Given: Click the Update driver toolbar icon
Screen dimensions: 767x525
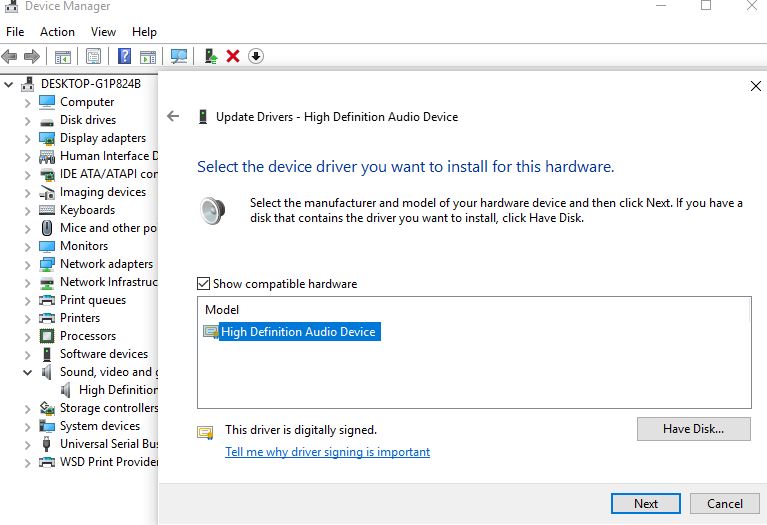Looking at the screenshot, I should (210, 56).
